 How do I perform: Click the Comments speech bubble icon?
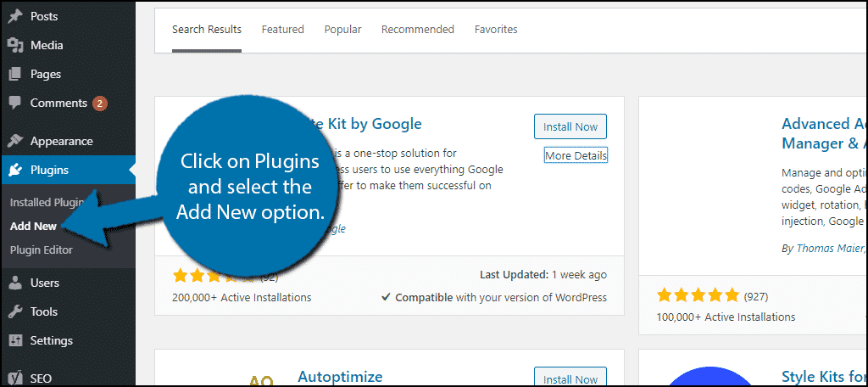[15, 104]
